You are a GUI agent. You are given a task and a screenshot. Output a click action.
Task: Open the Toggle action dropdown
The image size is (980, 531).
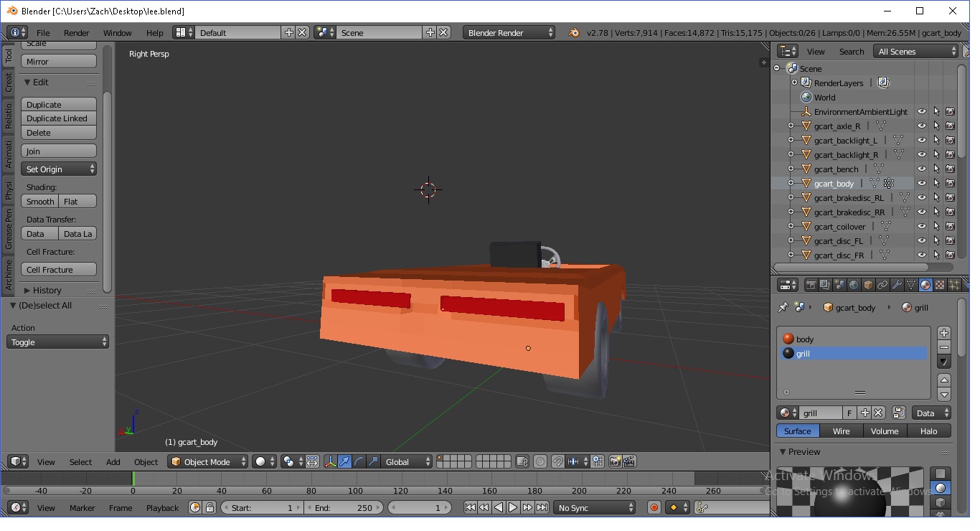57,342
